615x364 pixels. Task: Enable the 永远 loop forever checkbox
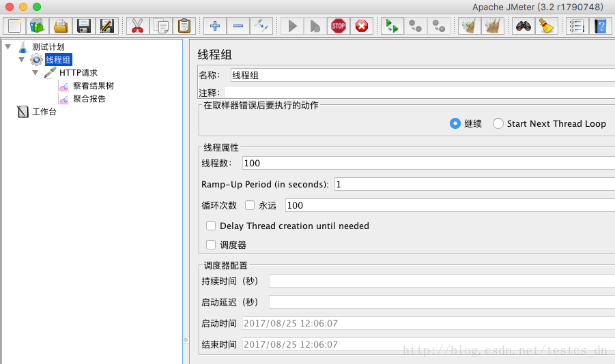point(250,205)
